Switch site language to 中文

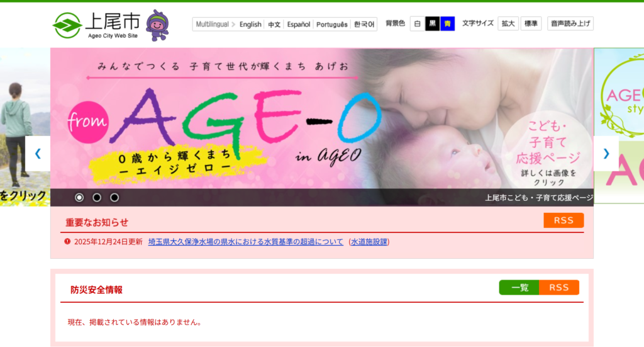tap(274, 25)
